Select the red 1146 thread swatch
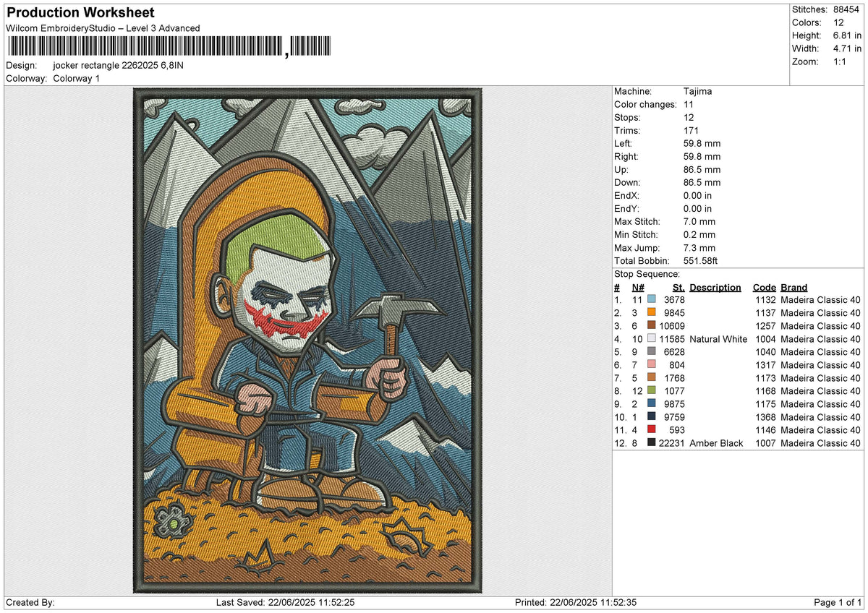 pos(652,430)
